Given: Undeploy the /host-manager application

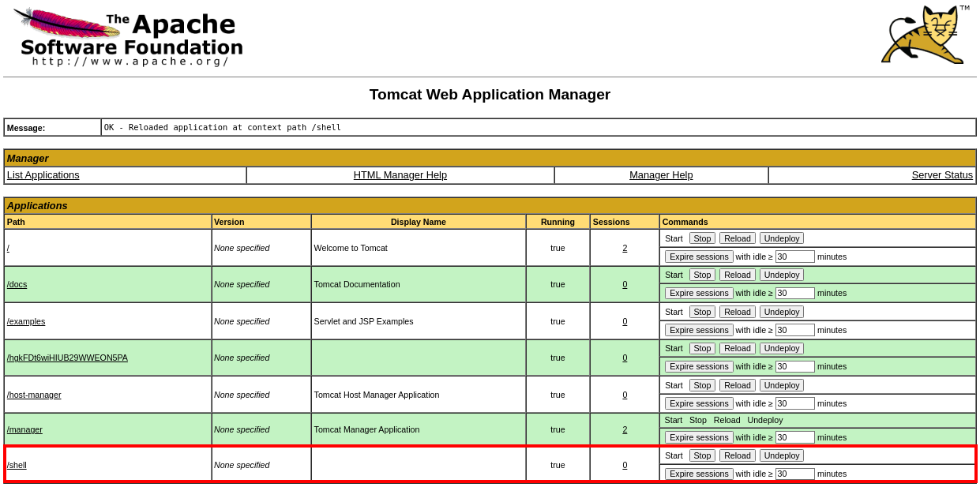Looking at the screenshot, I should 782,385.
